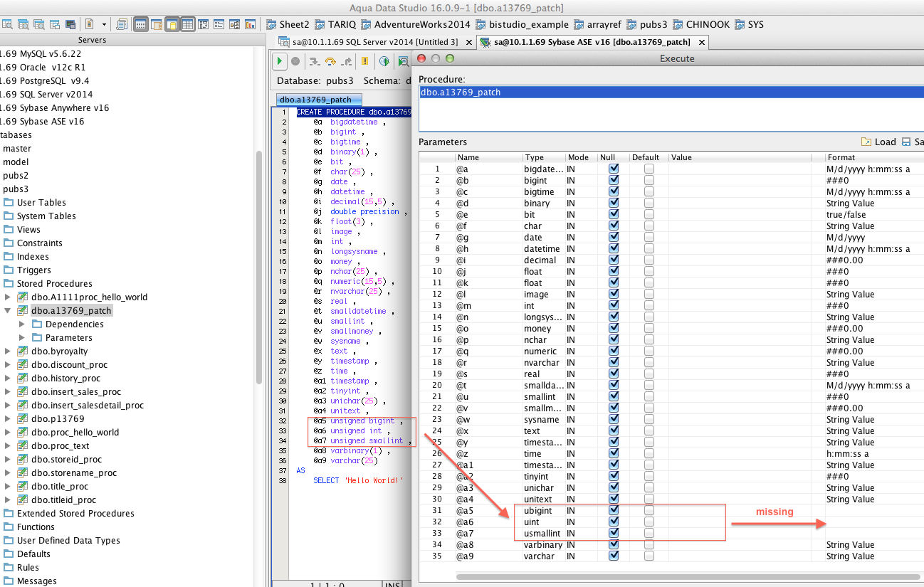Toggle the Null checkbox for @a5 ubigint
The image size is (924, 587).
(614, 510)
